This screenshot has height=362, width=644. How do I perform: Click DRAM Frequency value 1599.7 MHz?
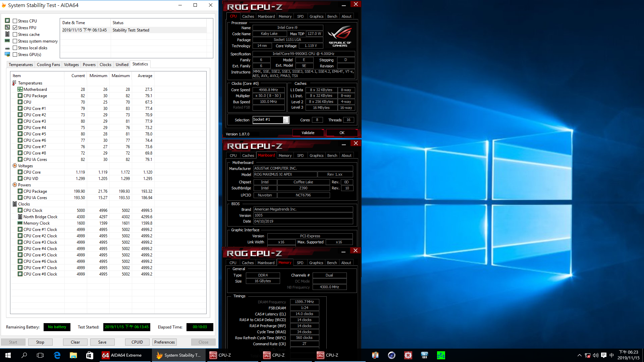click(x=304, y=302)
